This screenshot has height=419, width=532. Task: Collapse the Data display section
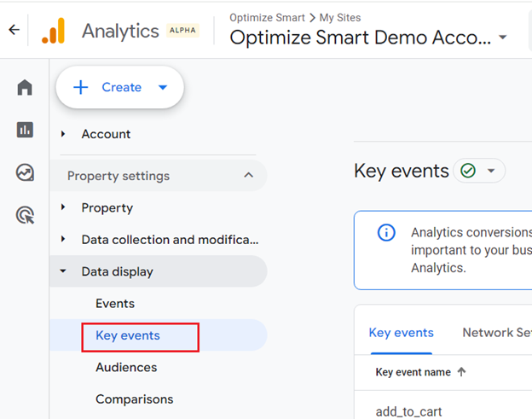(x=63, y=271)
